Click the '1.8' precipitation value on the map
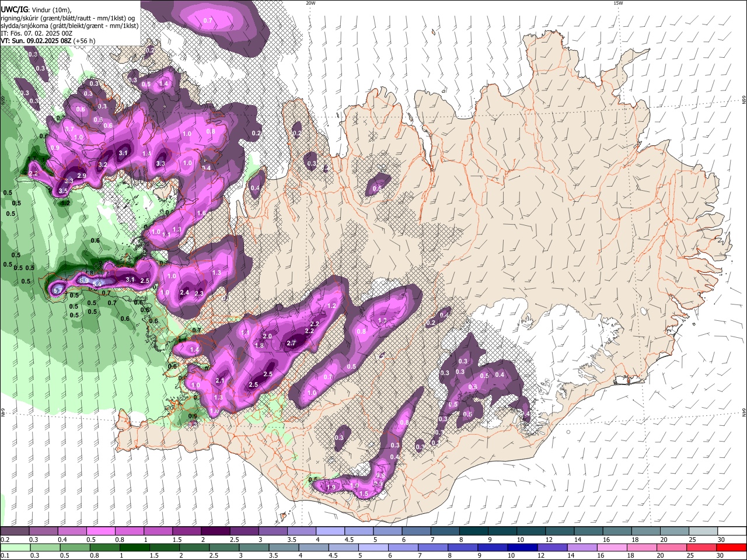747x560 pixels. (260, 345)
